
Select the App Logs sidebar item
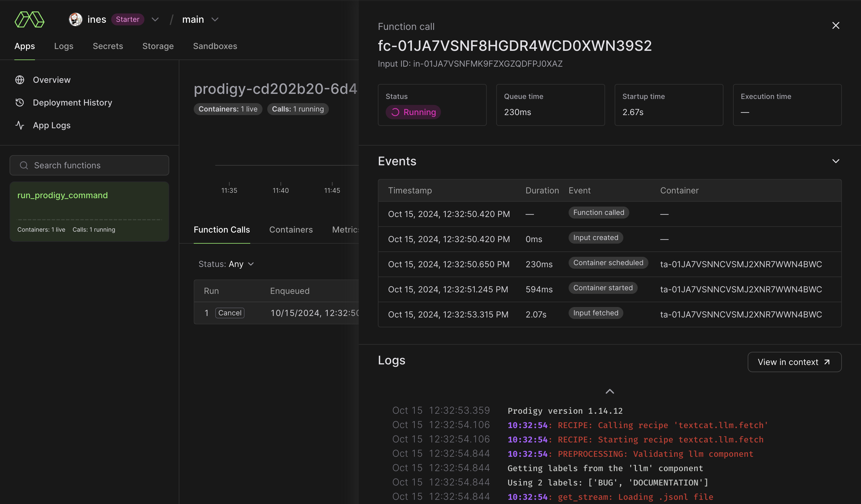click(52, 125)
